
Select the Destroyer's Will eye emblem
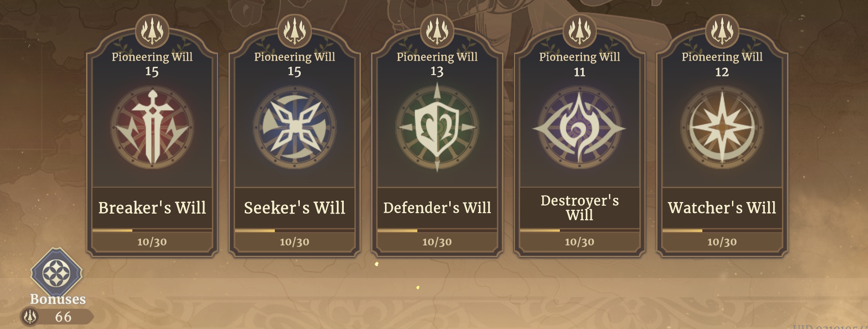tap(579, 127)
